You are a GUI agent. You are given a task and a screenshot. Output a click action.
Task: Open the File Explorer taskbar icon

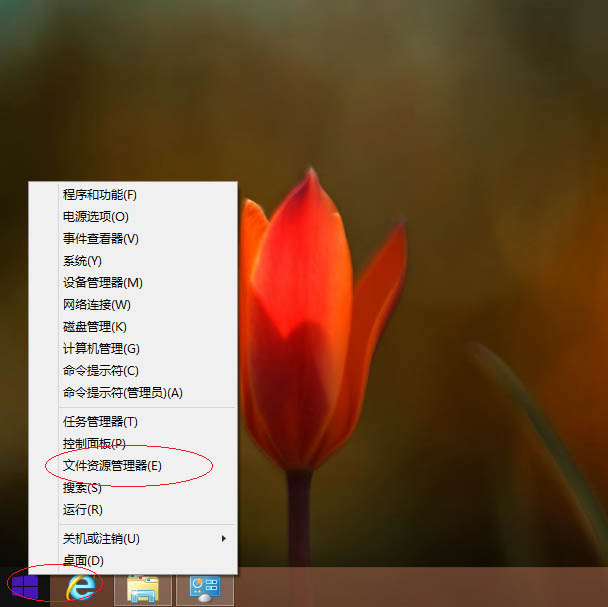pyautogui.click(x=142, y=588)
